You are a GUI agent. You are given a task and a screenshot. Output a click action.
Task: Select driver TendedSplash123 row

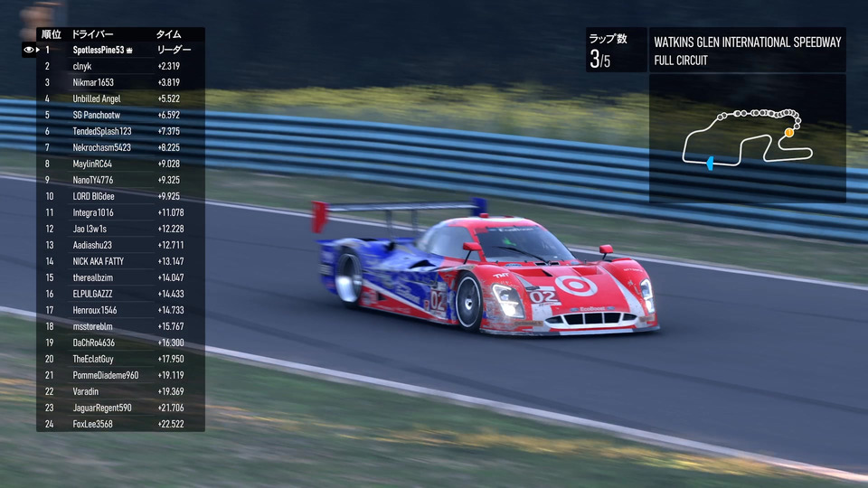click(120, 131)
